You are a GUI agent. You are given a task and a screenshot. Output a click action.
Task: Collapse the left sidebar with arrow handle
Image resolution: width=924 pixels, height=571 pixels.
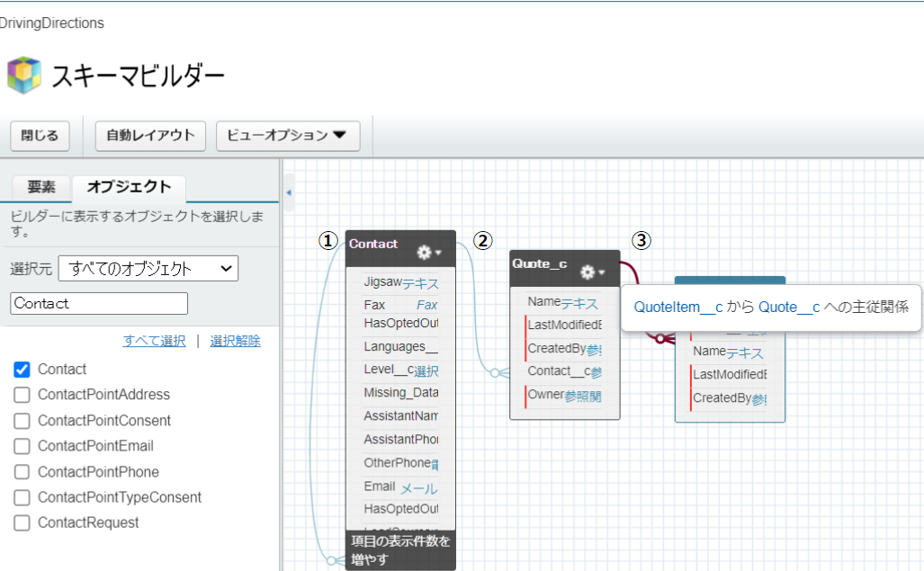click(289, 192)
